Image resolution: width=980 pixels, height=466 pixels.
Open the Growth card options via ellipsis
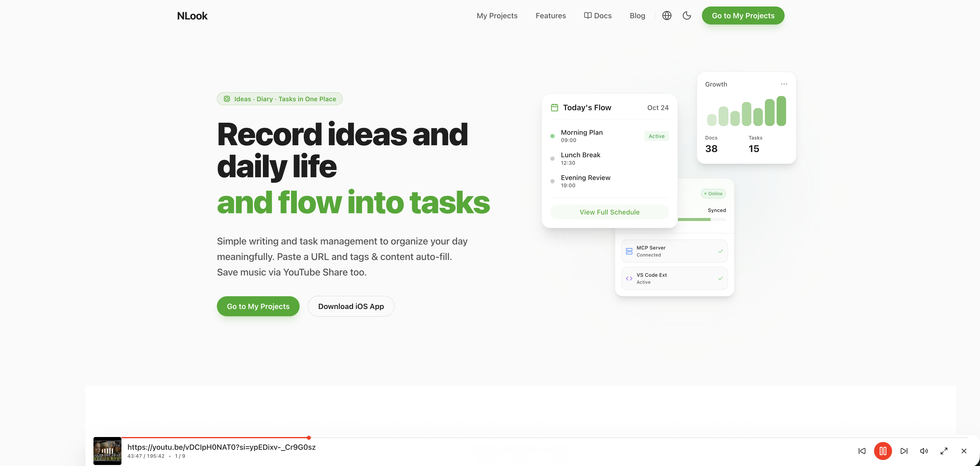pyautogui.click(x=784, y=84)
